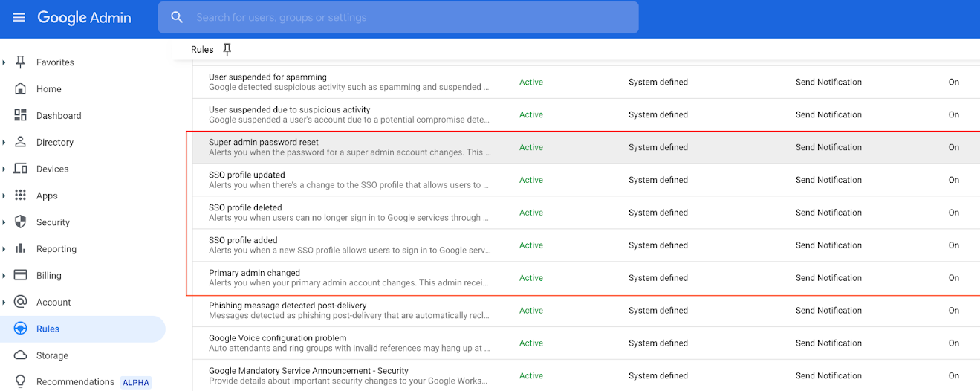Image resolution: width=980 pixels, height=391 pixels.
Task: Click On value for Google Voice configuration problem
Action: point(953,343)
